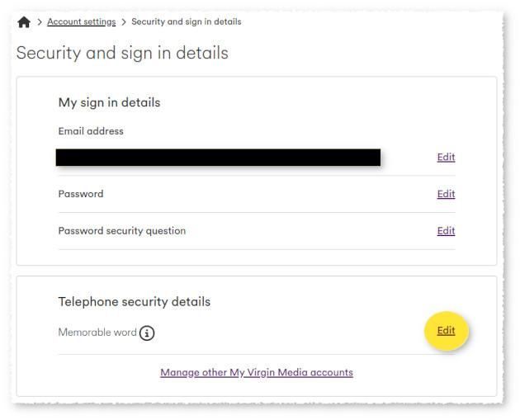Open Memorable word info icon

point(147,333)
